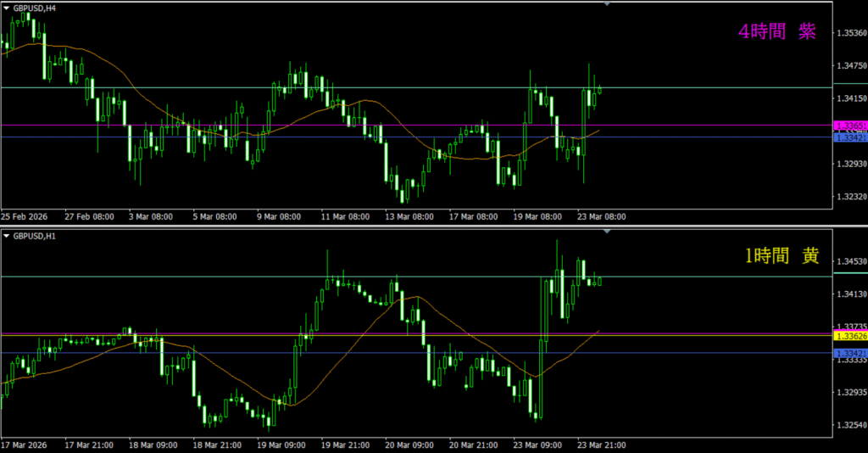Click the arrow icon beside GBPUSD,H4 title
Screen dimensions: 868x453
coord(7,8)
